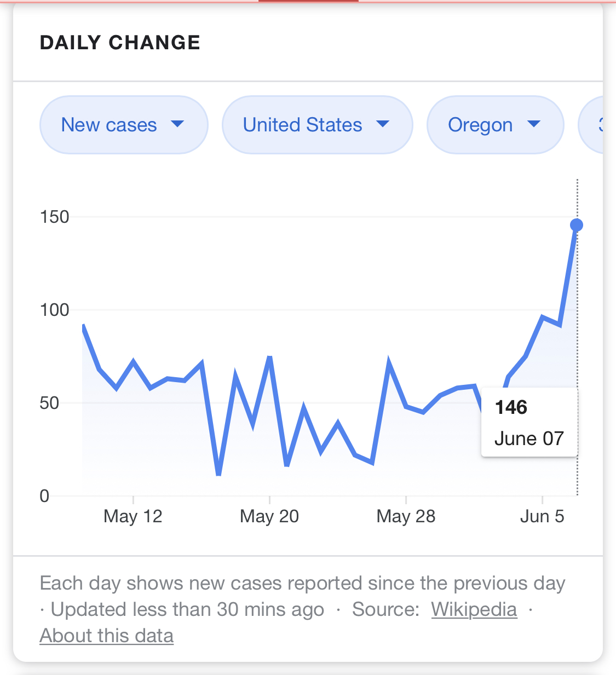Open the United States country dropdown
The width and height of the screenshot is (616, 675).
303,125
